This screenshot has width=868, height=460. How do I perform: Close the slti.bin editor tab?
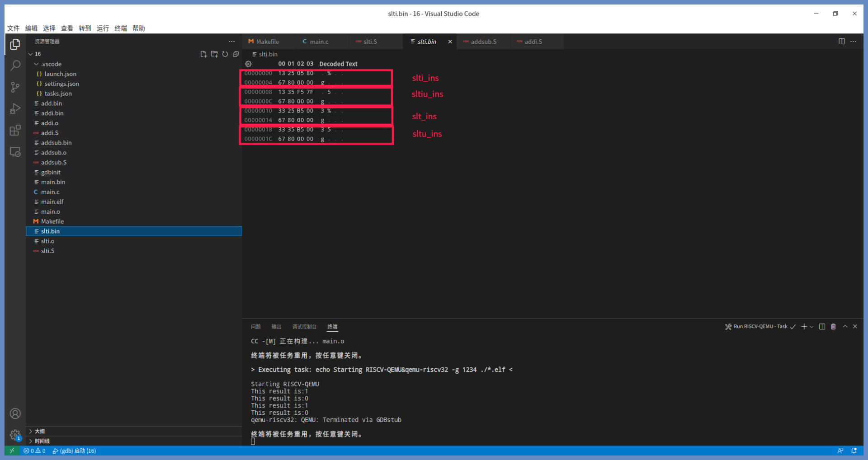(x=450, y=42)
